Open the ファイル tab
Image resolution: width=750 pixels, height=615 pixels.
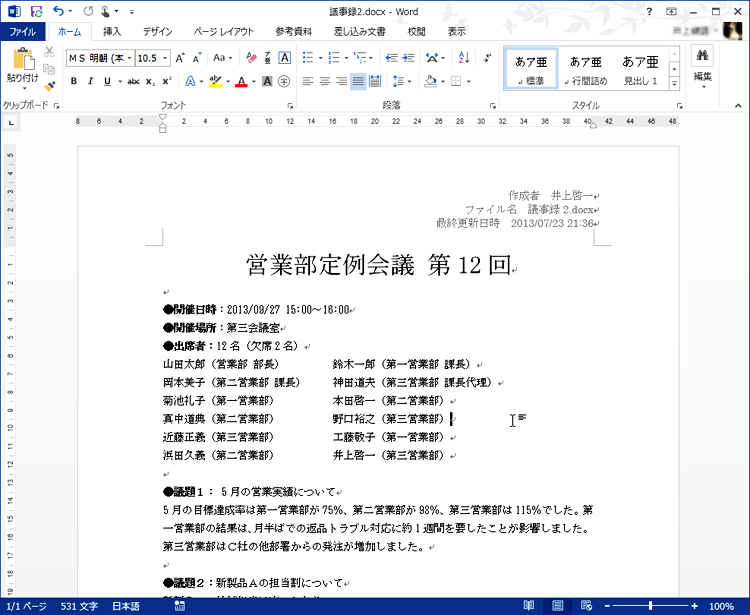22,32
